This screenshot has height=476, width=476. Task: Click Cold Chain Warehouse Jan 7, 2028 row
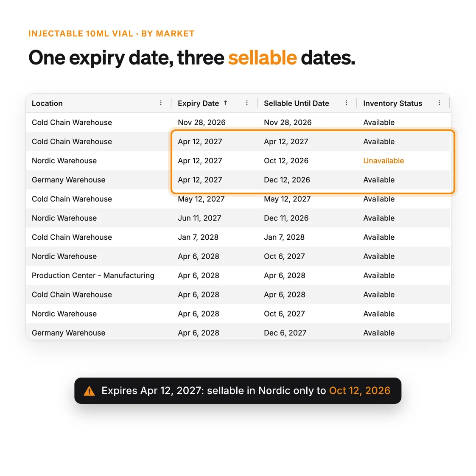(238, 238)
